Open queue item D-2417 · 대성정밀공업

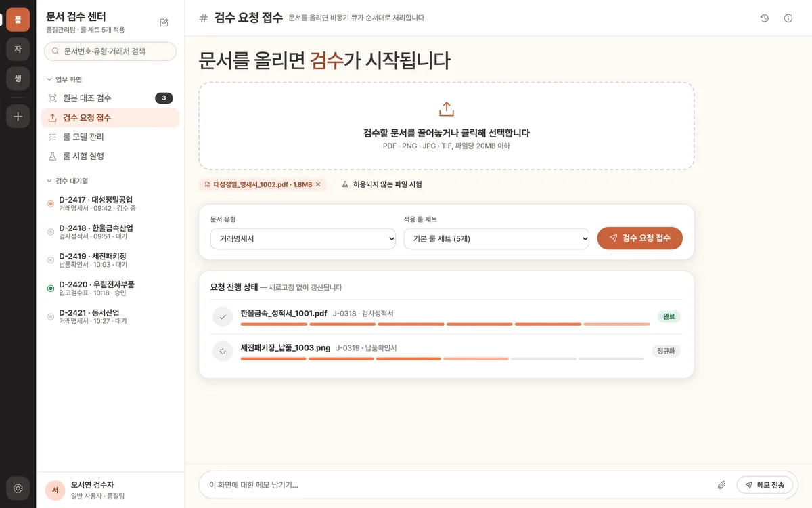point(110,204)
